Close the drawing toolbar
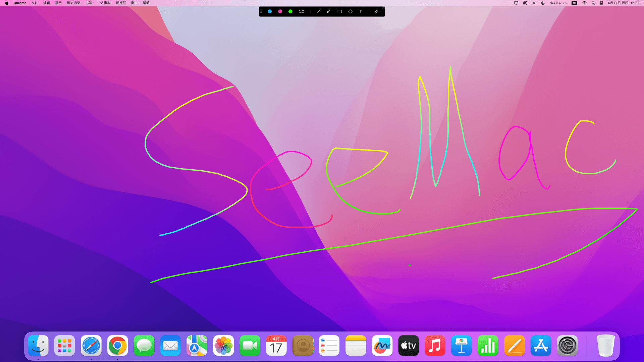 (x=383, y=8)
